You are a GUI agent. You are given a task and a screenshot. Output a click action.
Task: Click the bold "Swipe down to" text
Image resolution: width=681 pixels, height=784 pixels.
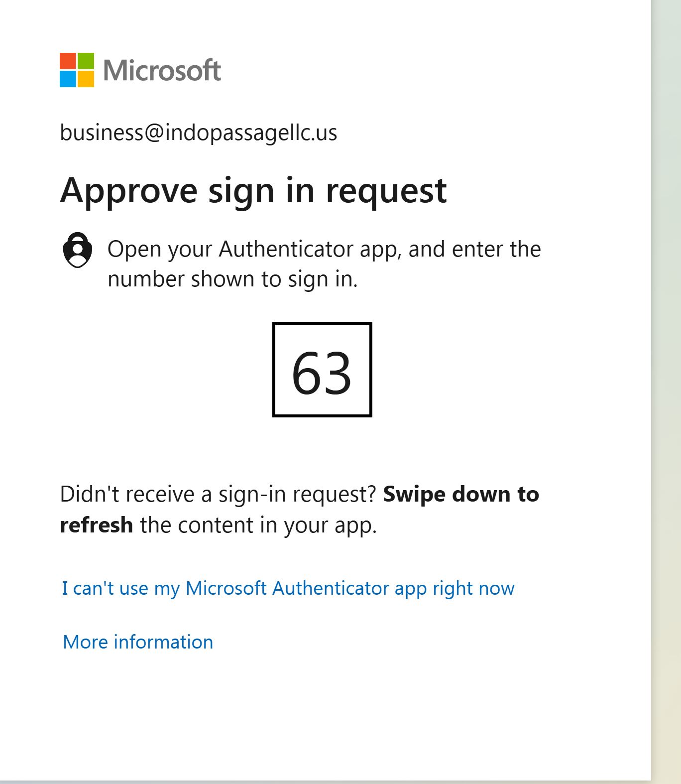click(460, 494)
